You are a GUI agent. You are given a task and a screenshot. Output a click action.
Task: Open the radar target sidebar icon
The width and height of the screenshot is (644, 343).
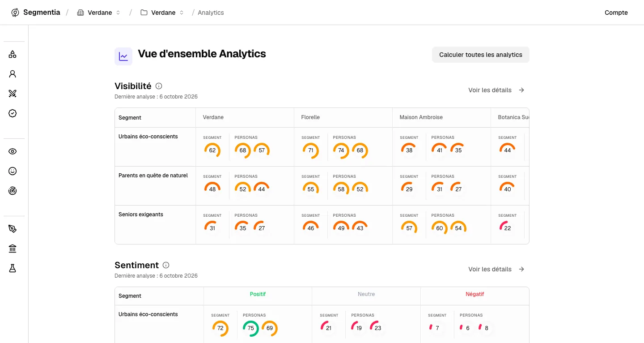pyautogui.click(x=13, y=191)
